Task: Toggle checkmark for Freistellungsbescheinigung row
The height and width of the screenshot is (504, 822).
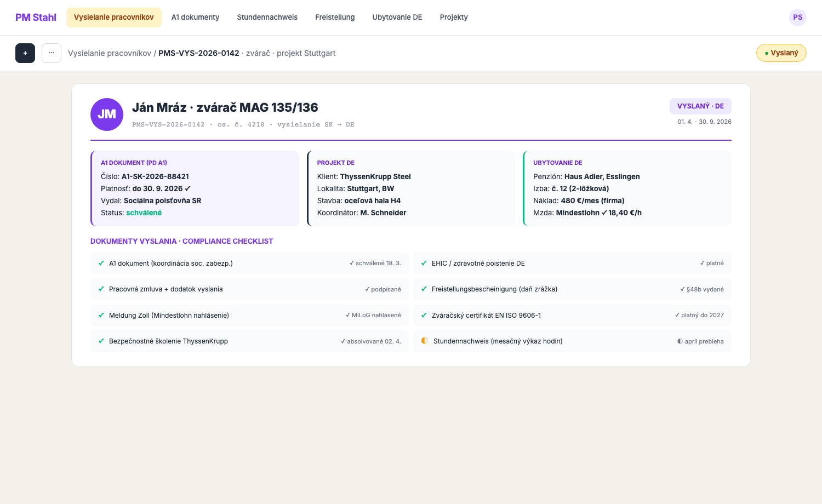Action: 424,289
